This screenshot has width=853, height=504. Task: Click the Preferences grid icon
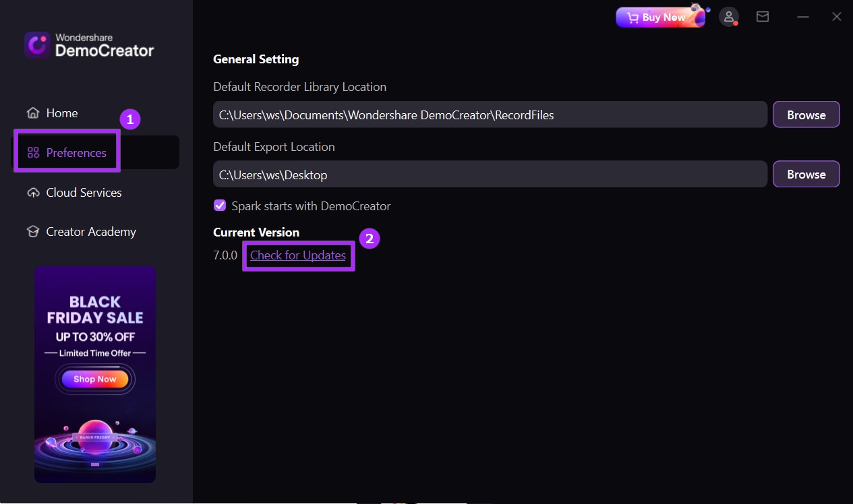coord(33,153)
